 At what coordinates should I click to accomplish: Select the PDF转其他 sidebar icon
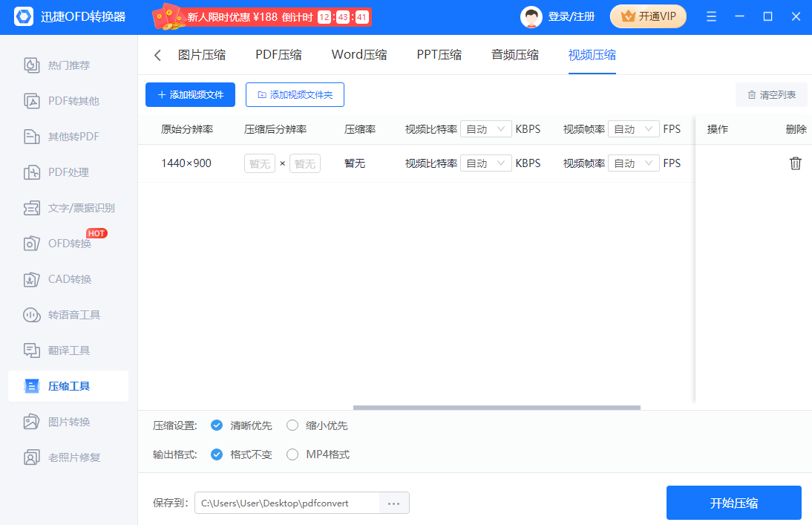pyautogui.click(x=32, y=101)
